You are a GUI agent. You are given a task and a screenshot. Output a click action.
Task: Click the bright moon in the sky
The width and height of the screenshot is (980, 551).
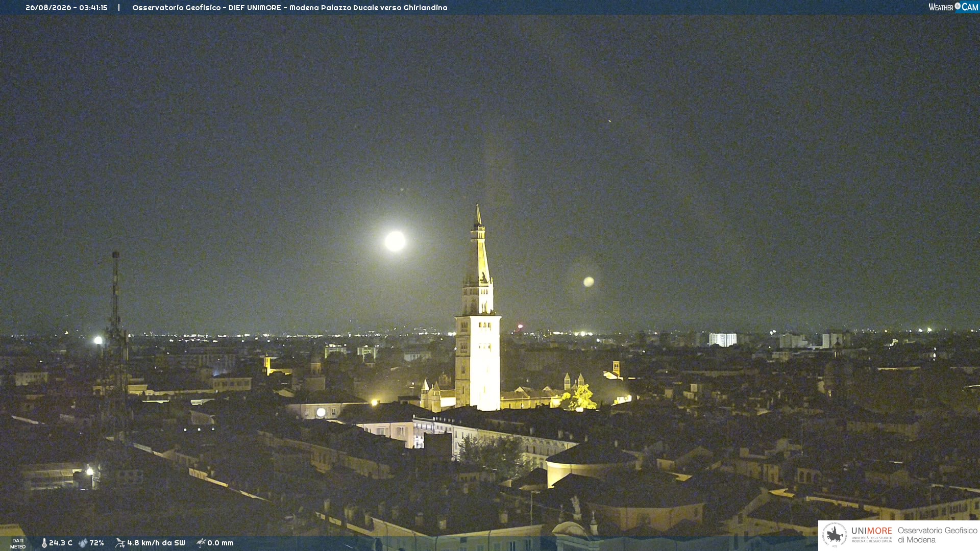click(x=395, y=241)
